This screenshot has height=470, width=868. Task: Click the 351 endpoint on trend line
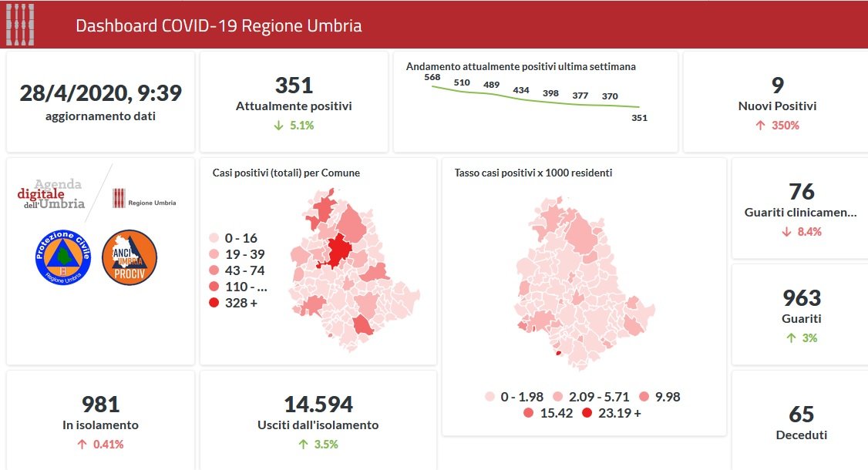[x=639, y=107]
